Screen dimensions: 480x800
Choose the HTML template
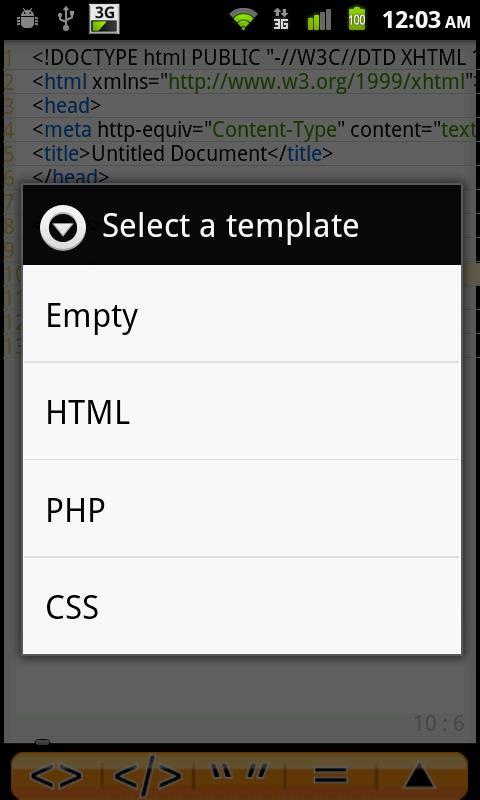[242, 411]
